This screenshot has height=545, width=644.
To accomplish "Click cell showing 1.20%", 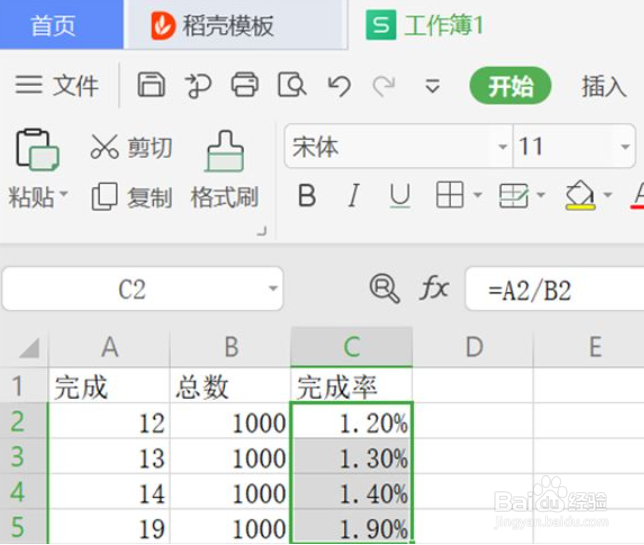I will [352, 421].
